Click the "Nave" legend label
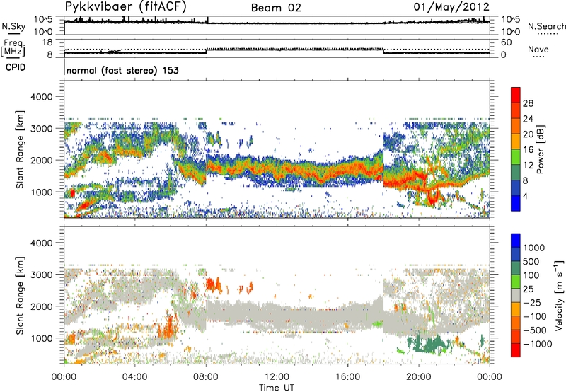The width and height of the screenshot is (566, 392). coord(538,49)
